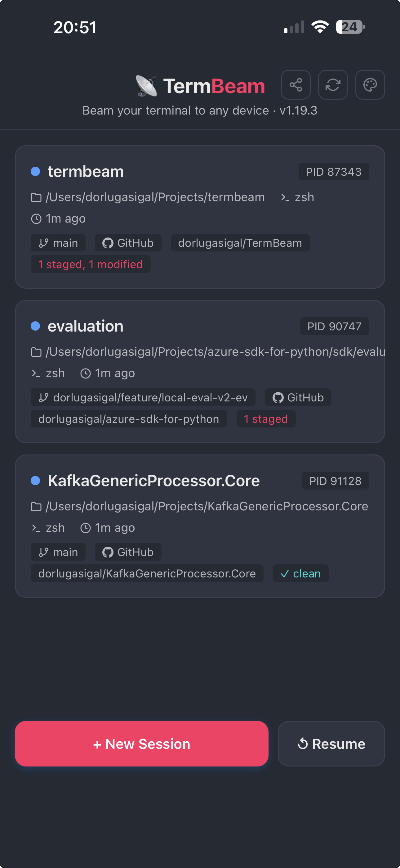Select the termbeam project path text
Image resolution: width=400 pixels, height=868 pixels.
click(155, 197)
